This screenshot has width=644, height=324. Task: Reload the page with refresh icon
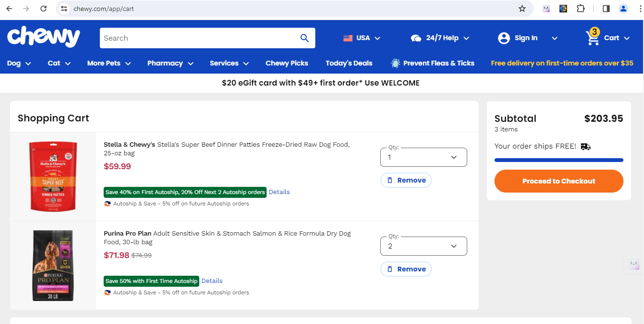point(43,9)
